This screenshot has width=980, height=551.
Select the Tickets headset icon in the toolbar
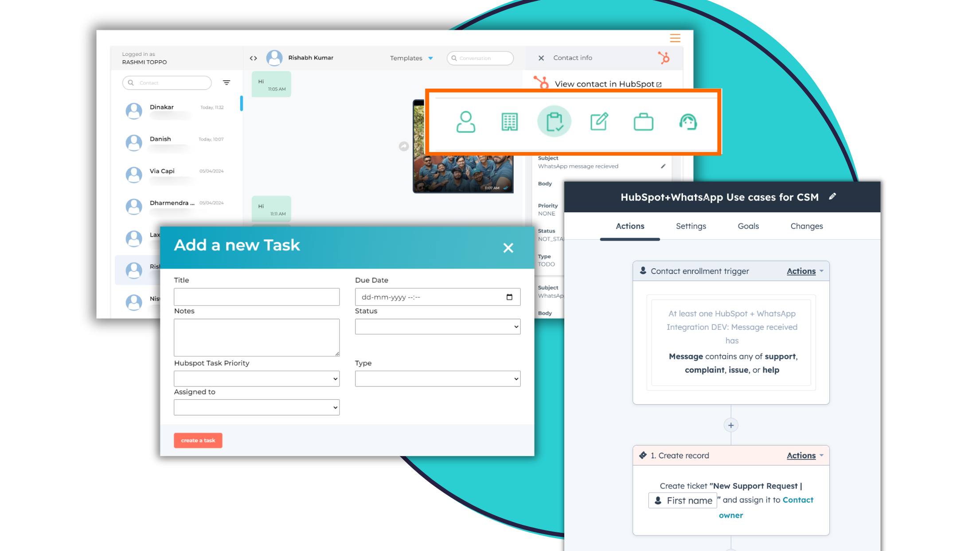[688, 122]
